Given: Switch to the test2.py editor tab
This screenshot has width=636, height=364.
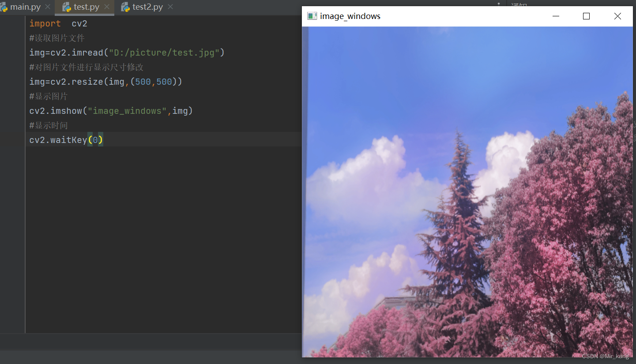Looking at the screenshot, I should click(x=147, y=7).
